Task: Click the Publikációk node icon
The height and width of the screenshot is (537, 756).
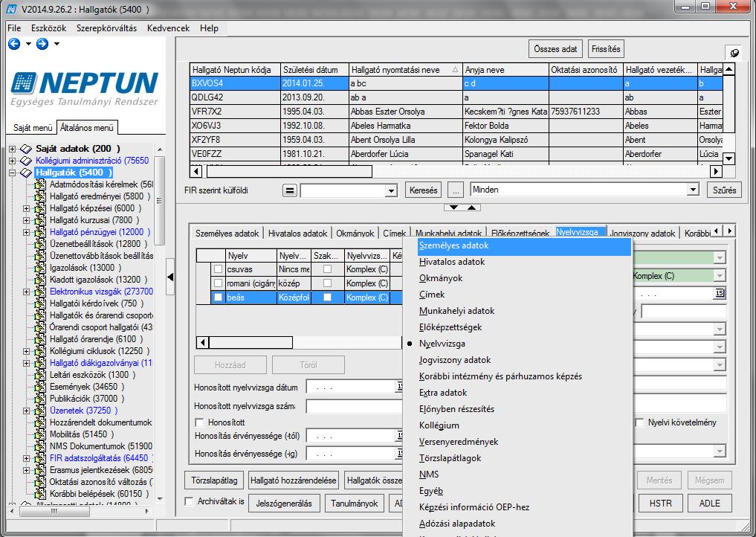Action: click(40, 399)
